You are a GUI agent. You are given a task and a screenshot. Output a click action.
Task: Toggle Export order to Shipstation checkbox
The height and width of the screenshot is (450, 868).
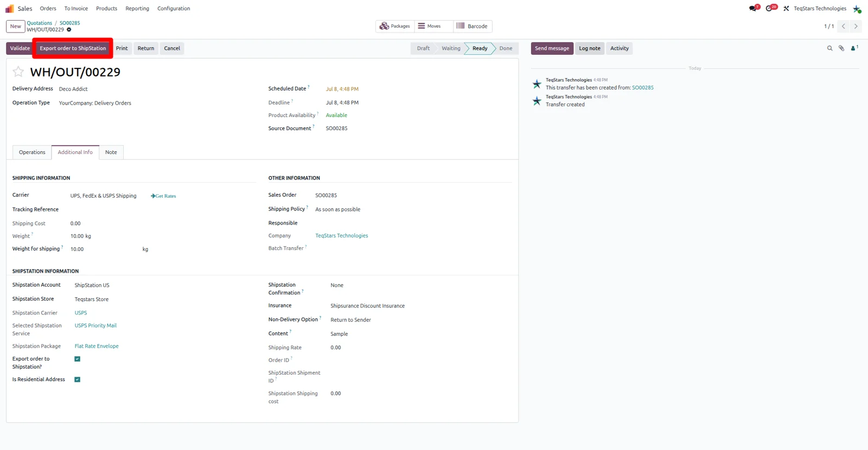click(77, 359)
